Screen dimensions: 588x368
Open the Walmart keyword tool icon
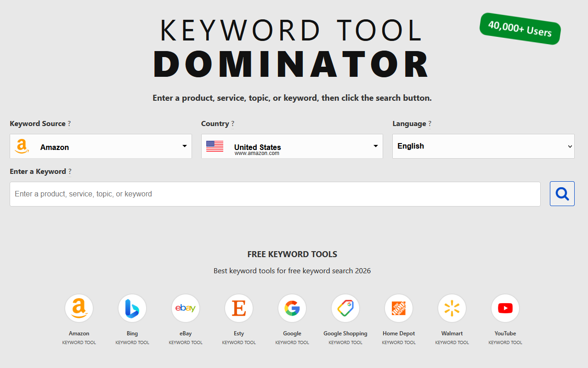(x=452, y=308)
